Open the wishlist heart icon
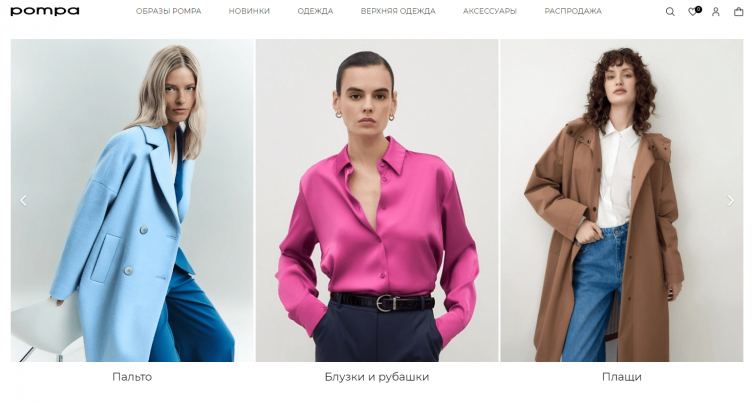This screenshot has height=402, width=752. 693,12
